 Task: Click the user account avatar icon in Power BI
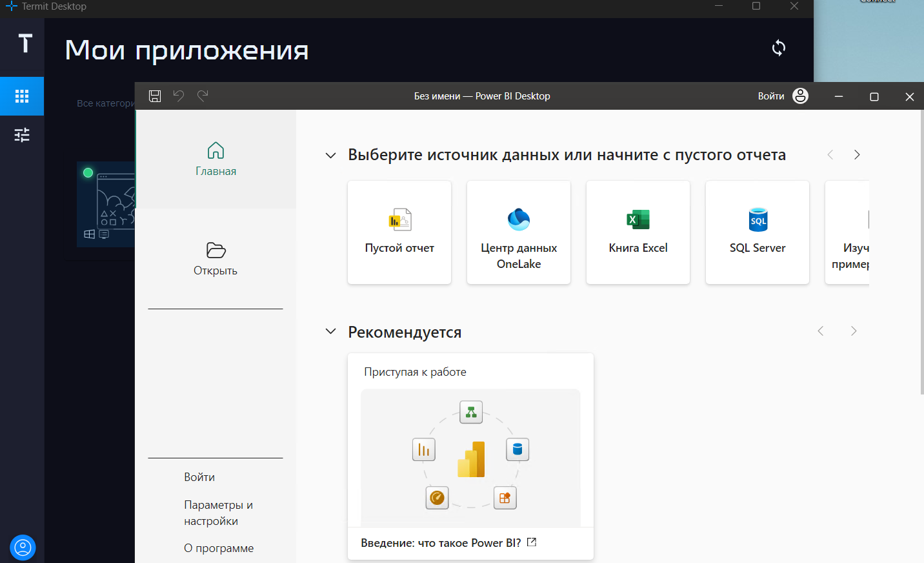(x=800, y=96)
